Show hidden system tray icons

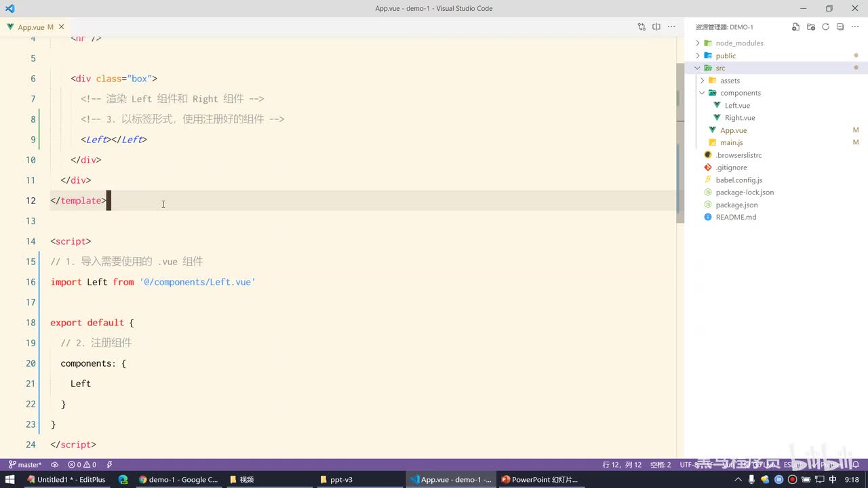(x=738, y=479)
